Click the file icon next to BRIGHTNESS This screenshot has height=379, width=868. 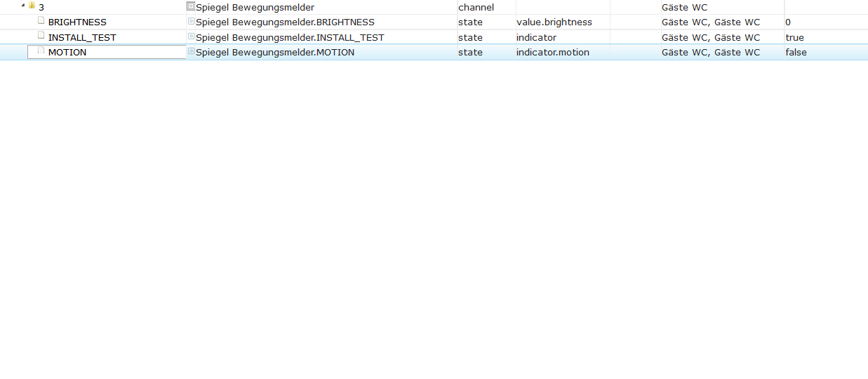tap(41, 21)
